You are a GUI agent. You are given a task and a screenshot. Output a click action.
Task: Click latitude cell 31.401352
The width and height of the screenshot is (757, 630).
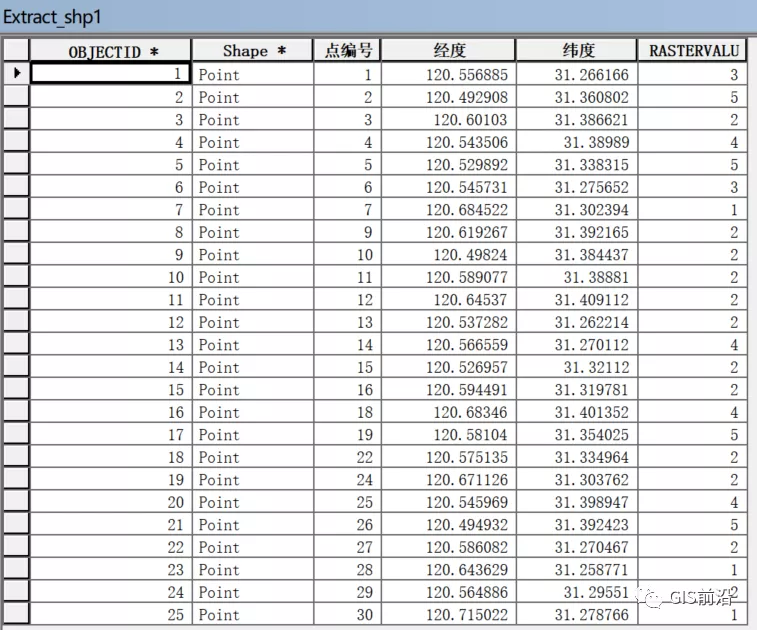click(x=577, y=412)
